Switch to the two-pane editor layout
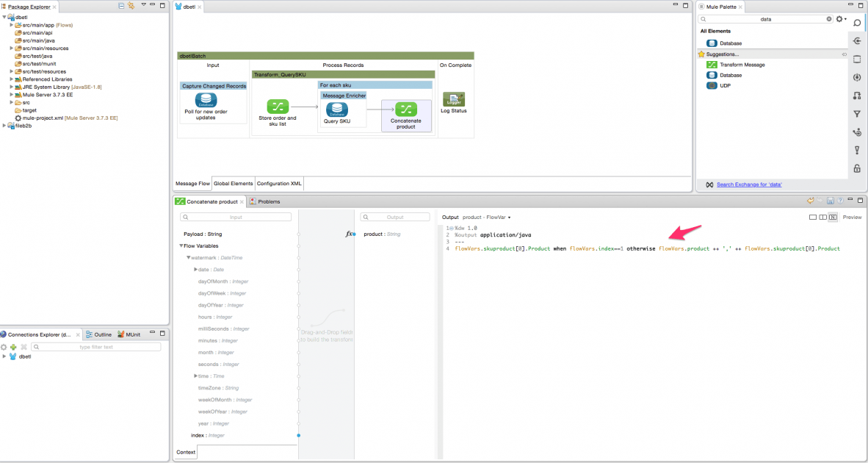 pyautogui.click(x=822, y=217)
